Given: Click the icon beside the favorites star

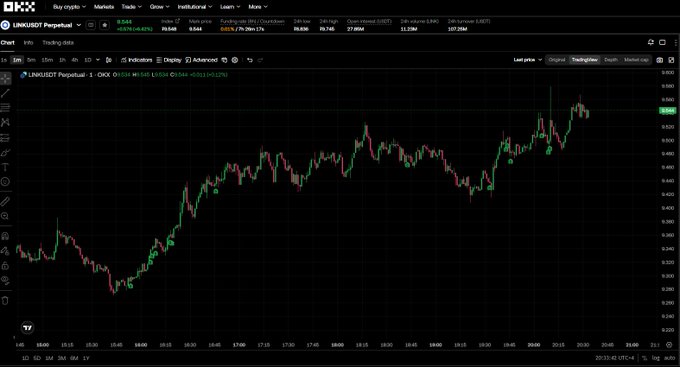Looking at the screenshot, I should 91,25.
